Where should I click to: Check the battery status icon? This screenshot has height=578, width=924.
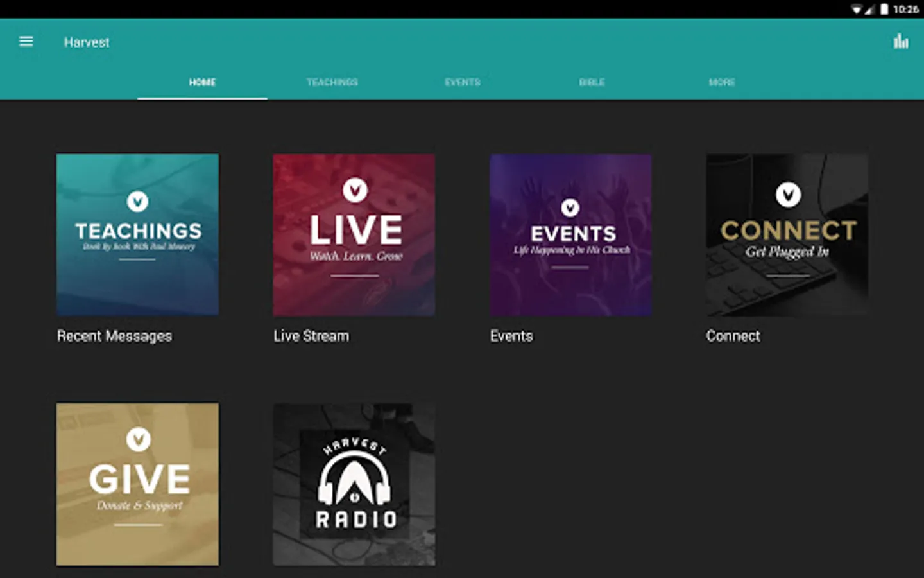pos(884,9)
